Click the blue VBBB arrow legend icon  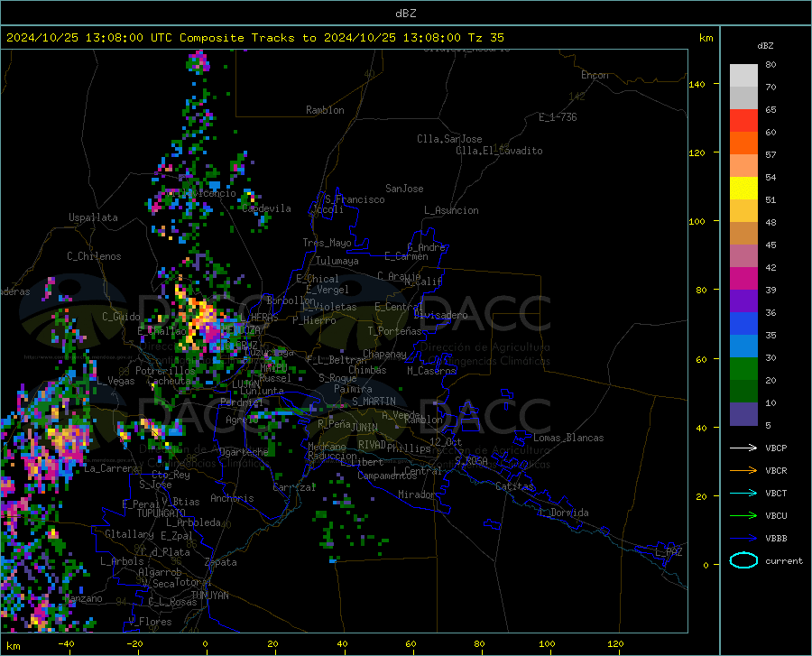(743, 538)
